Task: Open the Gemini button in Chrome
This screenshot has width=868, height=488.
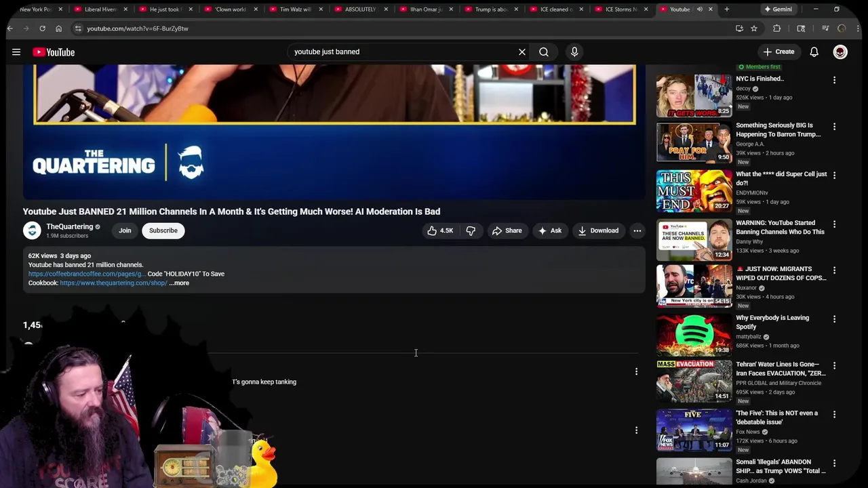Action: pyautogui.click(x=778, y=9)
